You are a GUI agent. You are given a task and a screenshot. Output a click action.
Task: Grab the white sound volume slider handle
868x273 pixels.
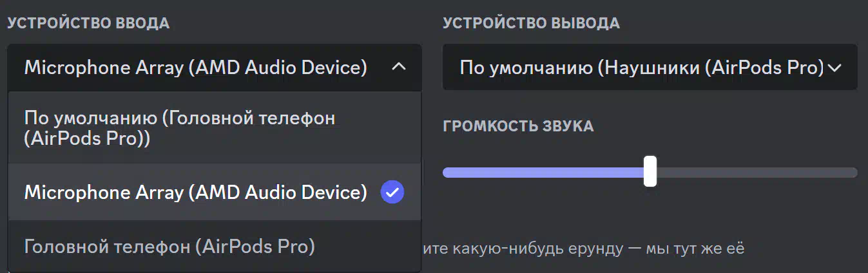[650, 171]
